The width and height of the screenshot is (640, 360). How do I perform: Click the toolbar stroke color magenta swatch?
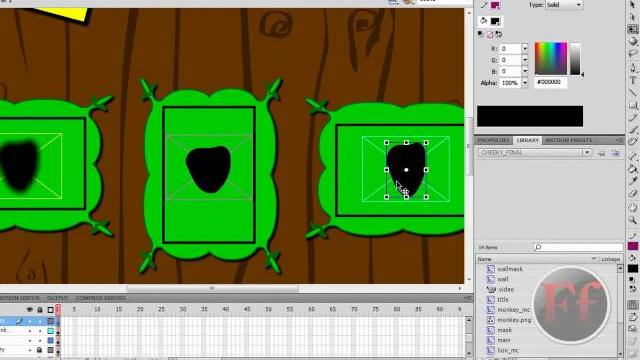633,246
